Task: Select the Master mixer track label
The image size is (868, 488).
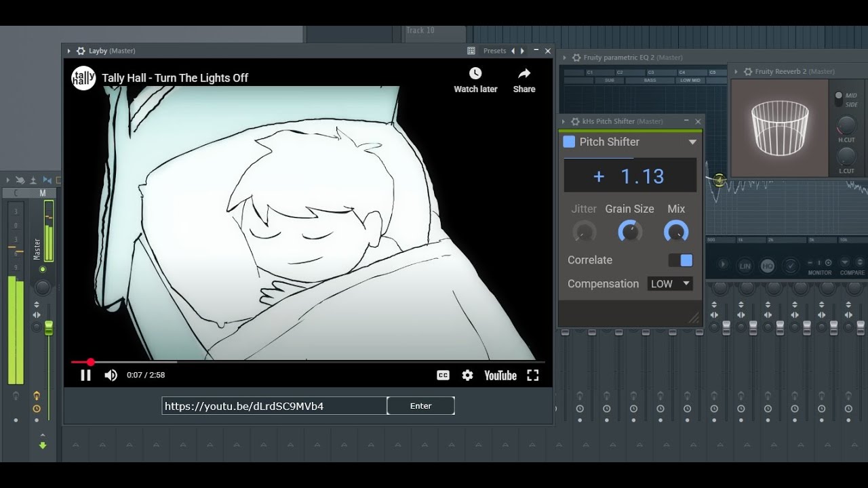Action: (37, 248)
